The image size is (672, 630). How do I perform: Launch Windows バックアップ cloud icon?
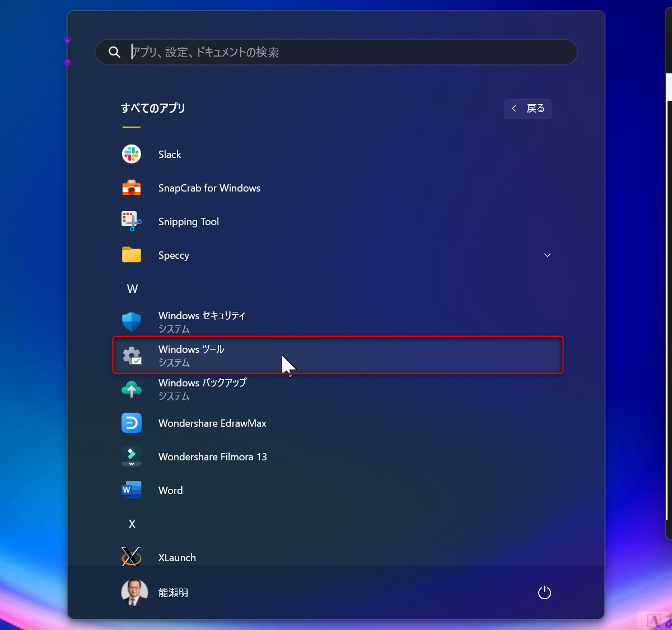(132, 389)
